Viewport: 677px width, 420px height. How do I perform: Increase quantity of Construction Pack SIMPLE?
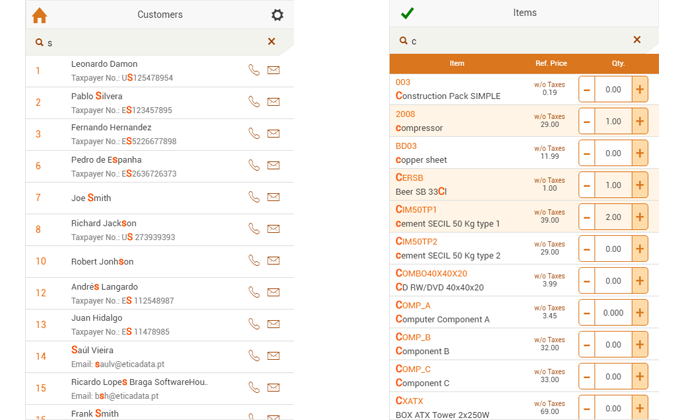[x=640, y=90]
